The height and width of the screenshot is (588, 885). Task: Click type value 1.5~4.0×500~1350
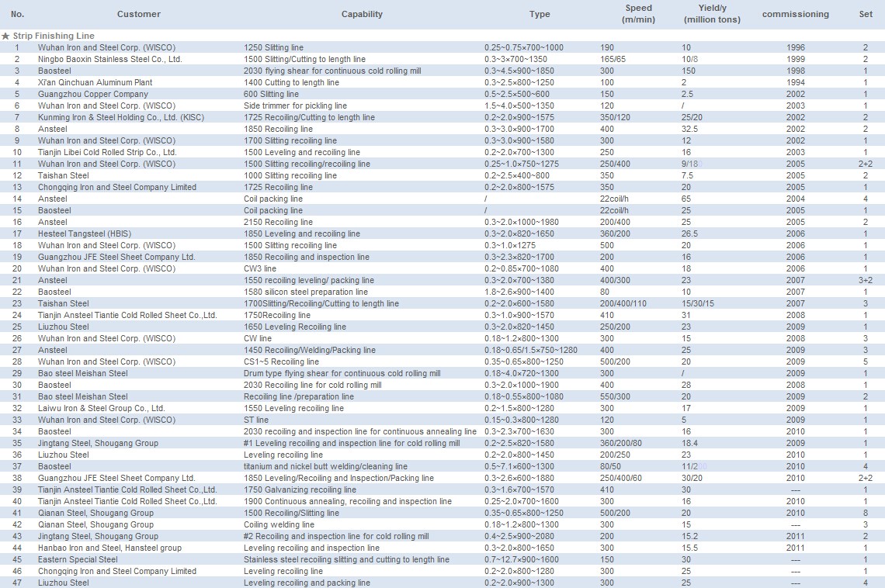coord(519,105)
